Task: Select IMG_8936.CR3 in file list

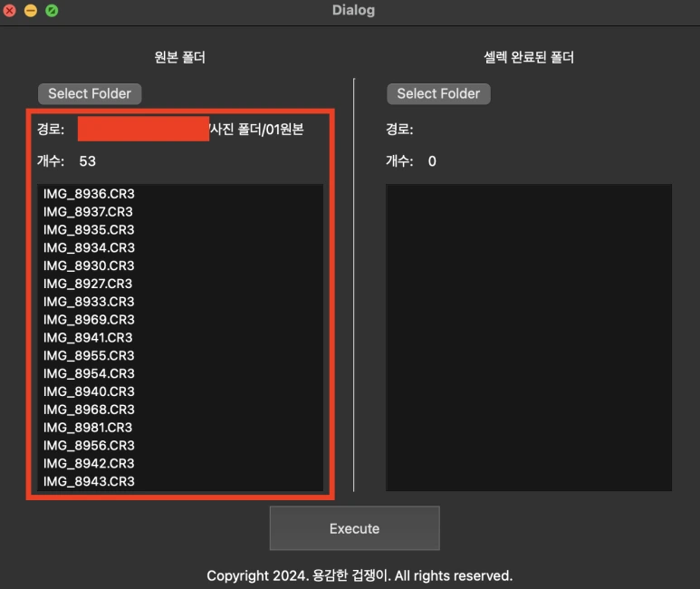Action: (x=180, y=194)
